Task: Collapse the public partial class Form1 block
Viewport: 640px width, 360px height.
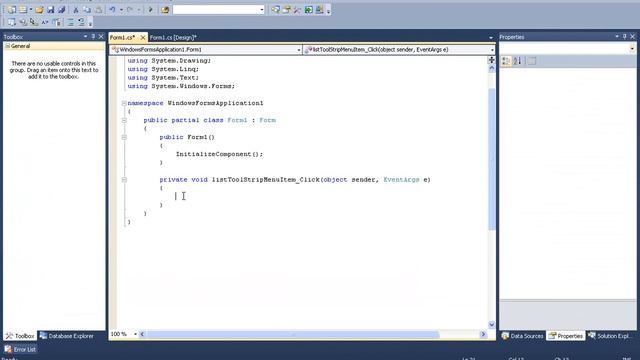Action: point(124,120)
